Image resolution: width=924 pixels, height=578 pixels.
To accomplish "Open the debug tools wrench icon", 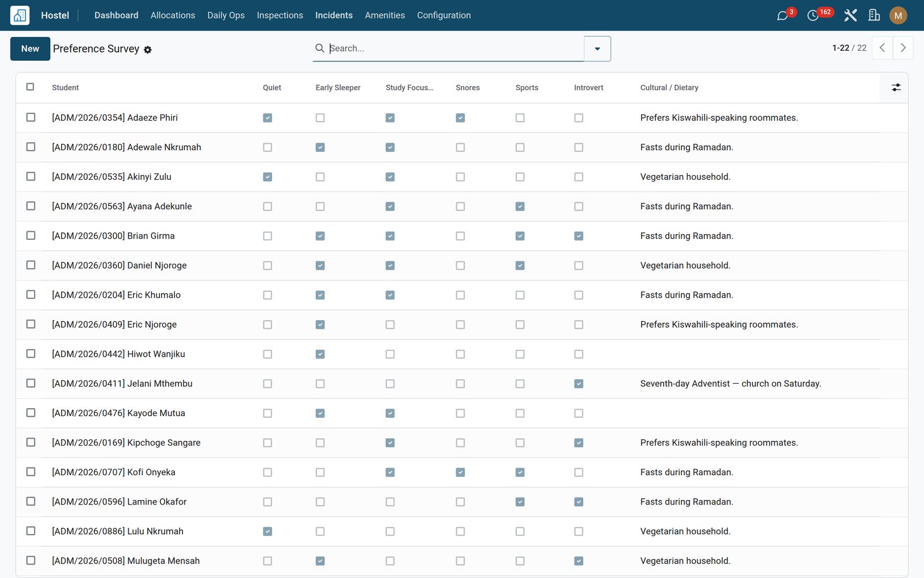I will [850, 16].
